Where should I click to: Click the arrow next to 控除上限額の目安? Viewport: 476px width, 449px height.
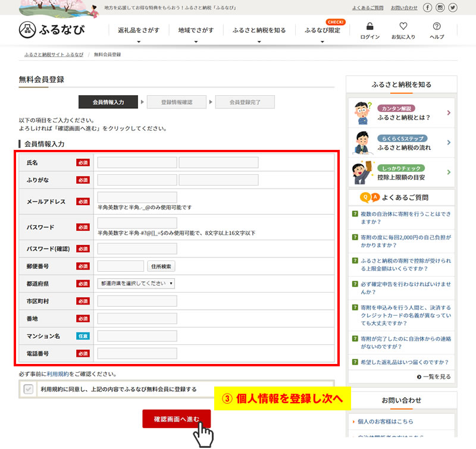[x=449, y=172]
